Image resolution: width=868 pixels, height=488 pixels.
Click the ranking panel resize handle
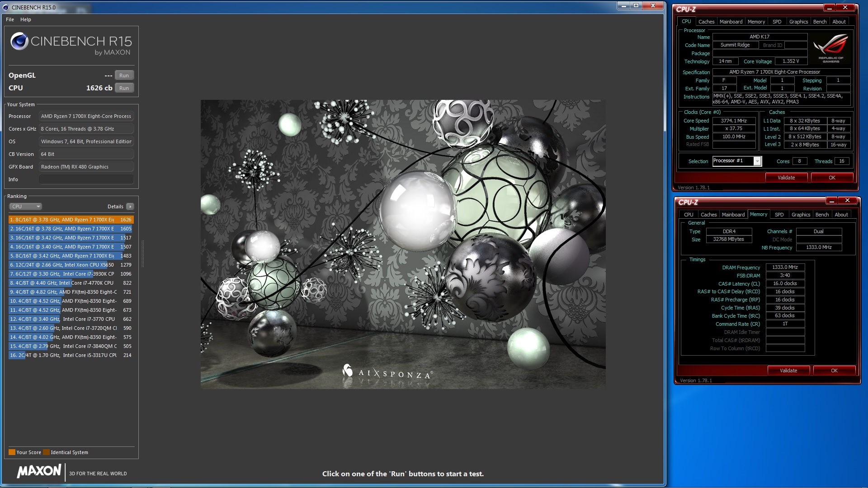point(142,254)
